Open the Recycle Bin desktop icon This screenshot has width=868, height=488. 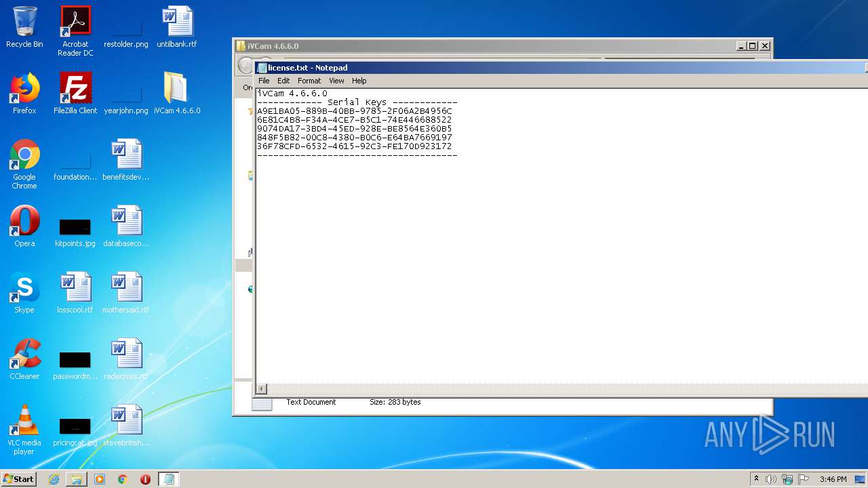click(x=24, y=27)
